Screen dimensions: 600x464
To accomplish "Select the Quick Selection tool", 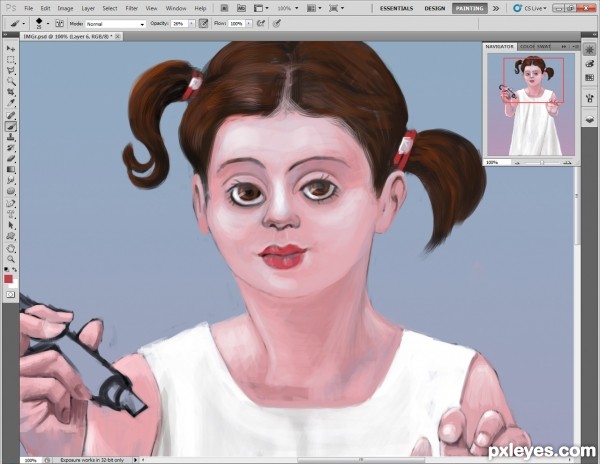I will coord(11,81).
